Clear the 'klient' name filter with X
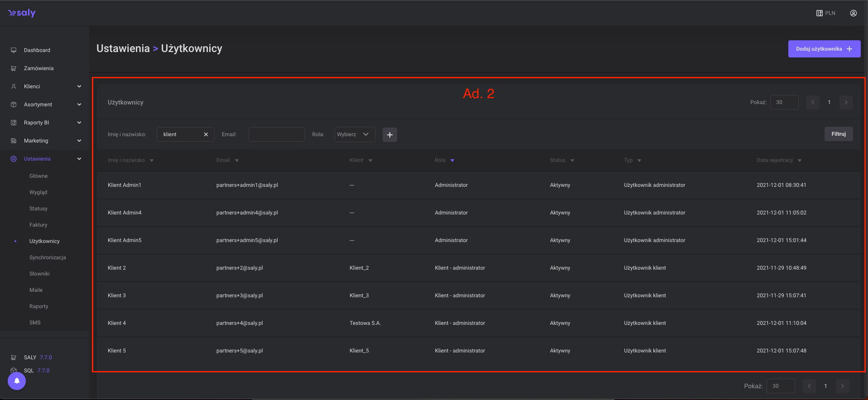 tap(206, 134)
